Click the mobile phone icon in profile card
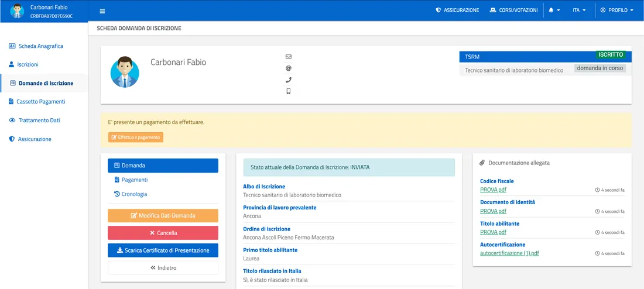The height and width of the screenshot is (289, 644). pos(288,91)
